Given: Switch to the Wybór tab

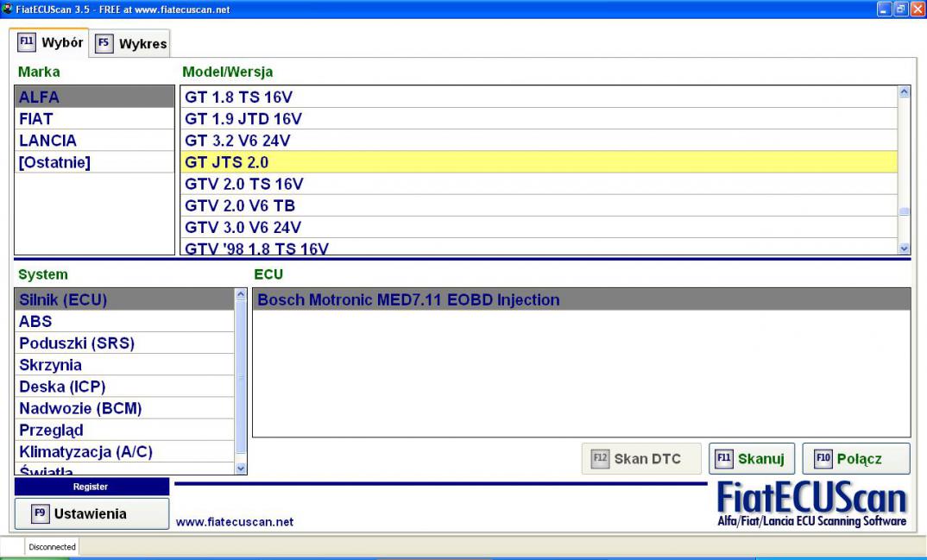Looking at the screenshot, I should coord(50,43).
